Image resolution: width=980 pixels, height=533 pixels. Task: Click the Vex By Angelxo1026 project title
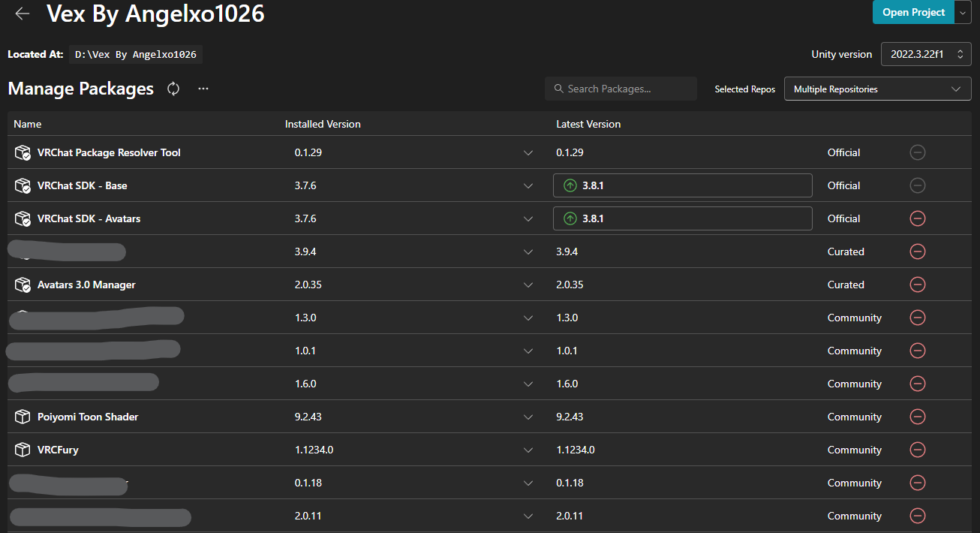pos(155,13)
